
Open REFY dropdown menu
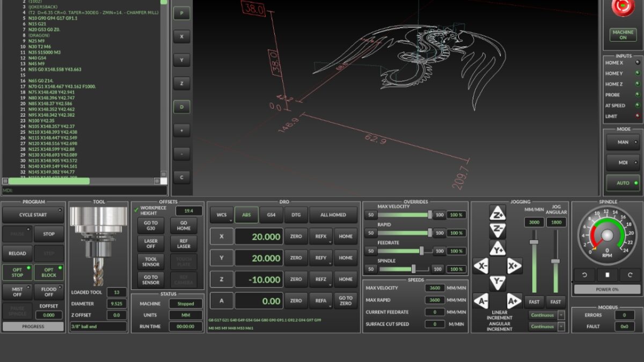point(321,258)
